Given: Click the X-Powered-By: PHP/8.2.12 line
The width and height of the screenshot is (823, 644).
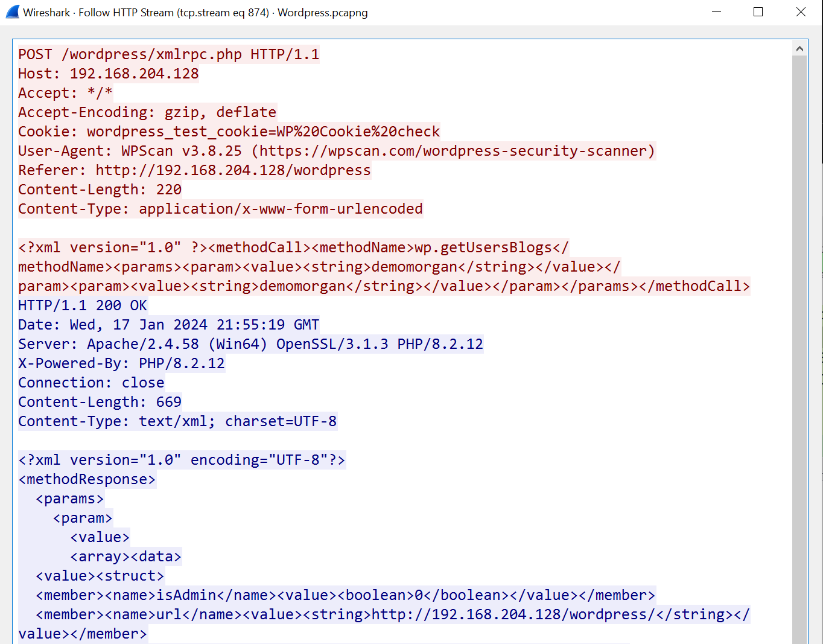Looking at the screenshot, I should point(121,363).
